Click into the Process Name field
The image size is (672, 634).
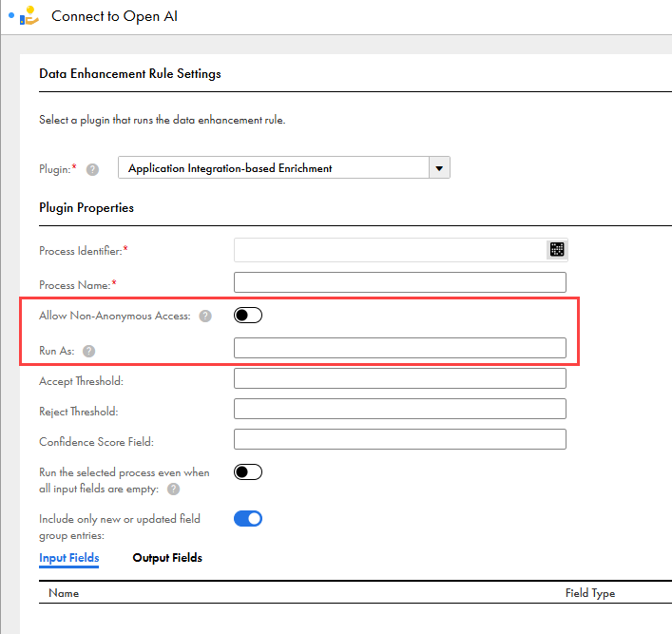pos(400,282)
